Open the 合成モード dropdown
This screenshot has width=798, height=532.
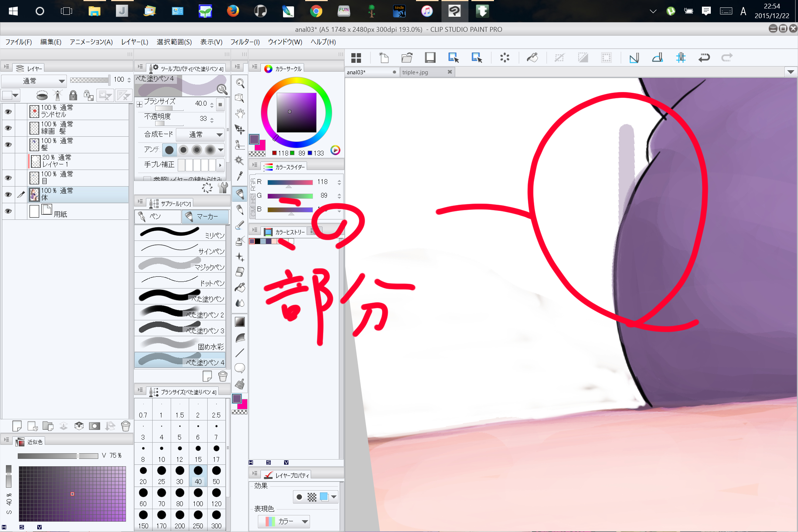coord(200,134)
